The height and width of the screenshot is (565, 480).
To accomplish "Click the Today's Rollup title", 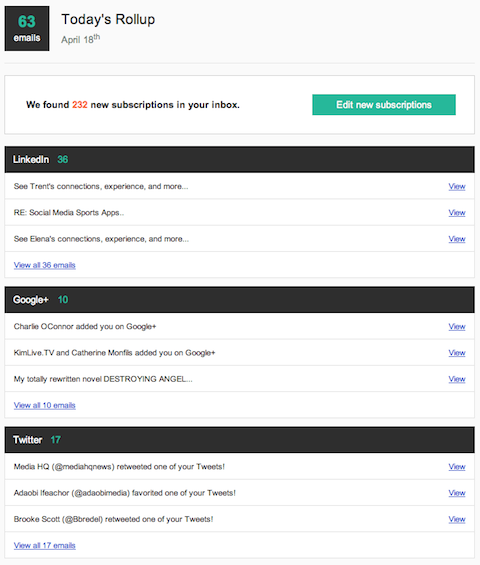I will [x=108, y=19].
